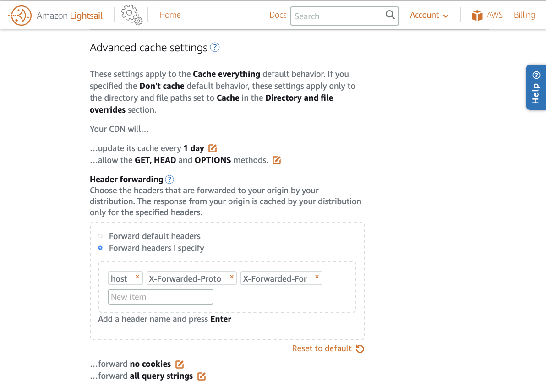The width and height of the screenshot is (546, 392).
Task: Go to the Home page link
Action: pyautogui.click(x=170, y=15)
